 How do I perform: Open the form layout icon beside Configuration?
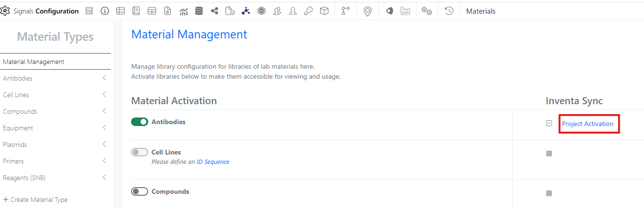point(89,11)
